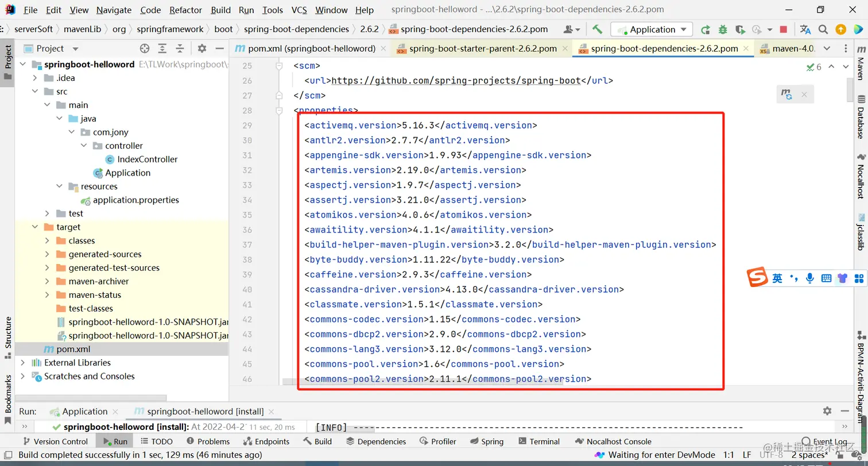
Task: Open the Endpoints tool window
Action: click(x=266, y=441)
